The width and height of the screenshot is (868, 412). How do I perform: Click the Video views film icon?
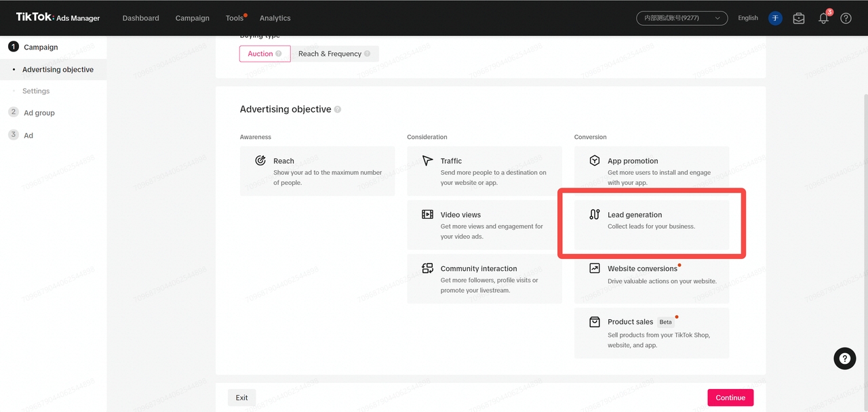tap(427, 214)
